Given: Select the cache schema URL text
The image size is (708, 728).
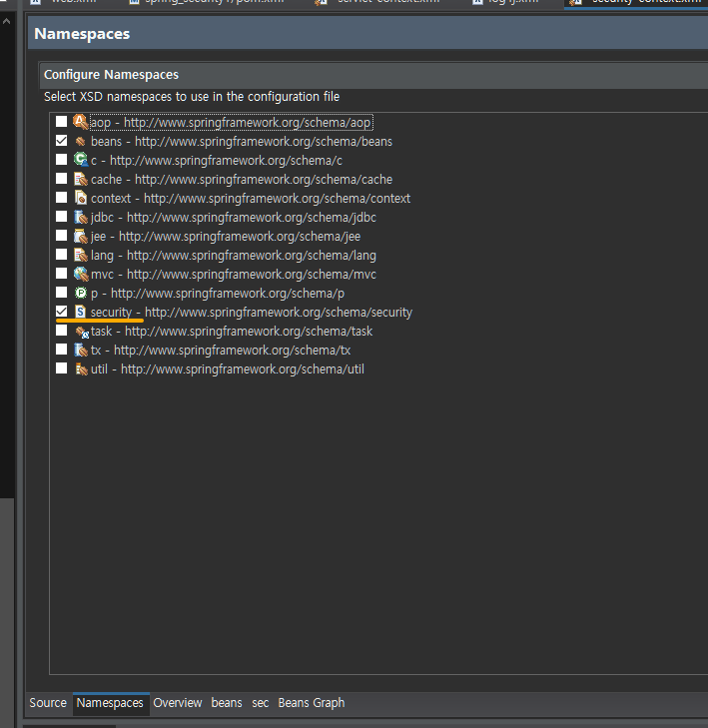Looking at the screenshot, I should point(264,180).
